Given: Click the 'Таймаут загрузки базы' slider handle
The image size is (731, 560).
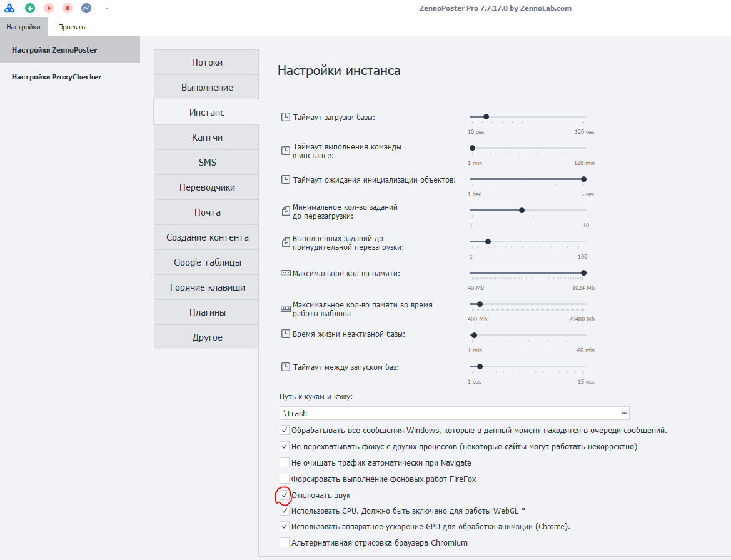Looking at the screenshot, I should 486,116.
